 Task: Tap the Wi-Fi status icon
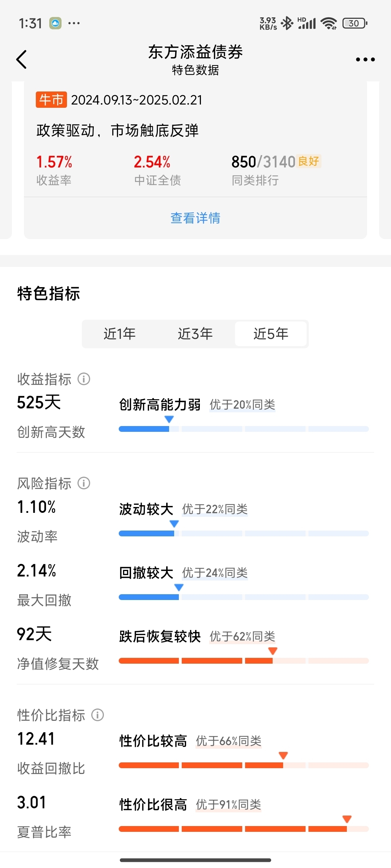(x=329, y=23)
